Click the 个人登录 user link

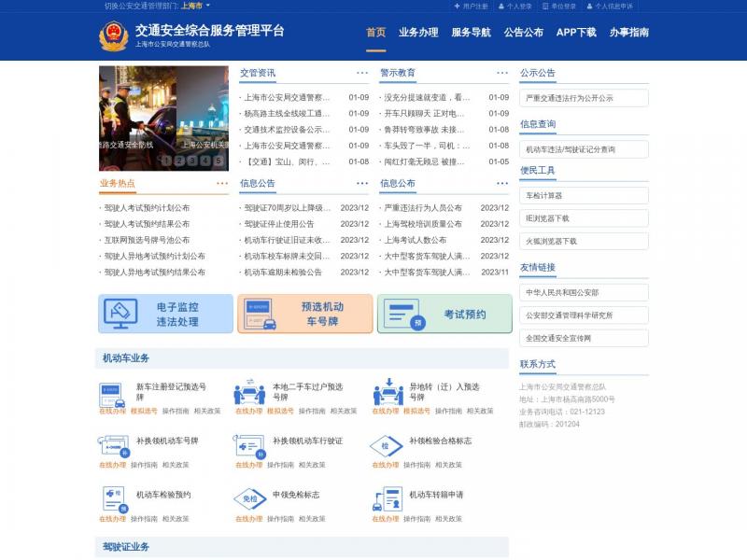click(515, 7)
